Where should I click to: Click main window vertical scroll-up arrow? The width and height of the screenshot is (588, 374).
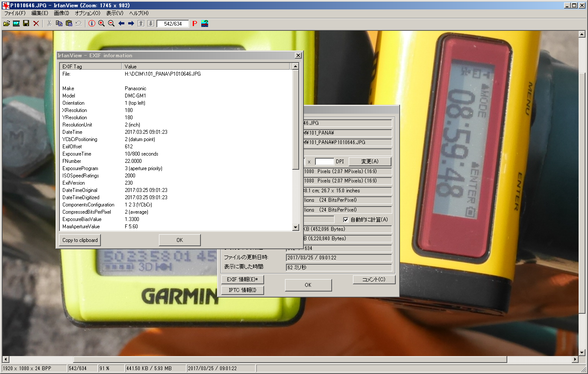tap(582, 34)
